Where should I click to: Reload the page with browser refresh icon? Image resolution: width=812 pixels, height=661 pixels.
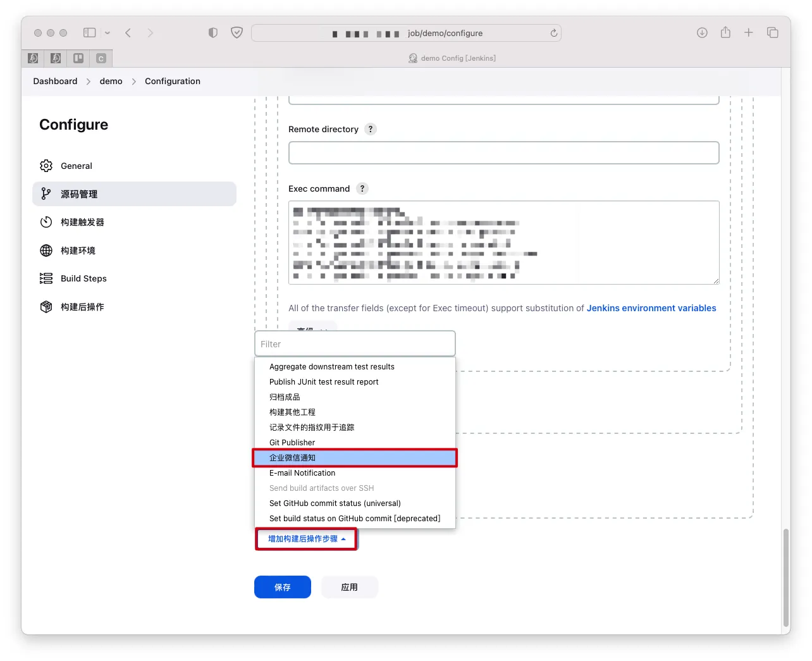coord(553,33)
